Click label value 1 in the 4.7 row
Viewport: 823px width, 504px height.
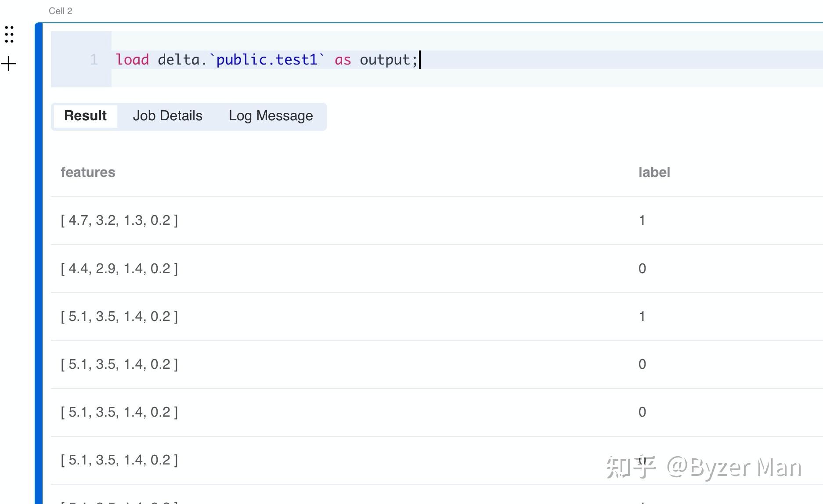tap(642, 220)
